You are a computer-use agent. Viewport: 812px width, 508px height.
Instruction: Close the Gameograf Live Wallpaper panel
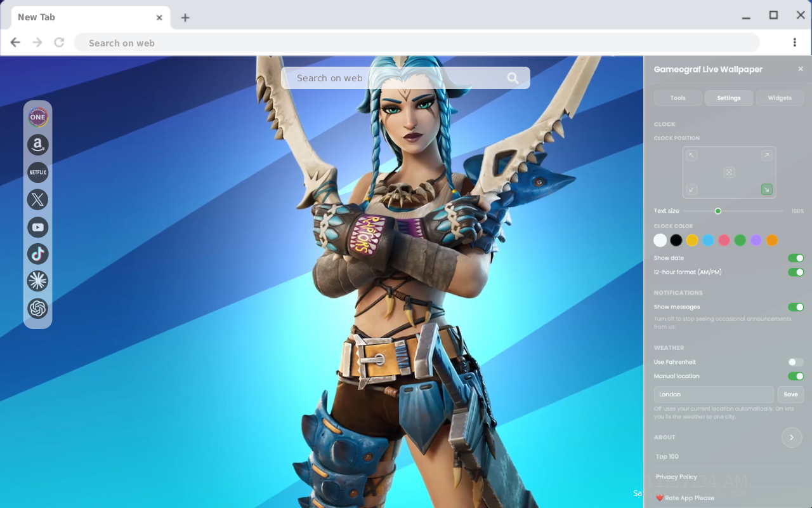(801, 69)
